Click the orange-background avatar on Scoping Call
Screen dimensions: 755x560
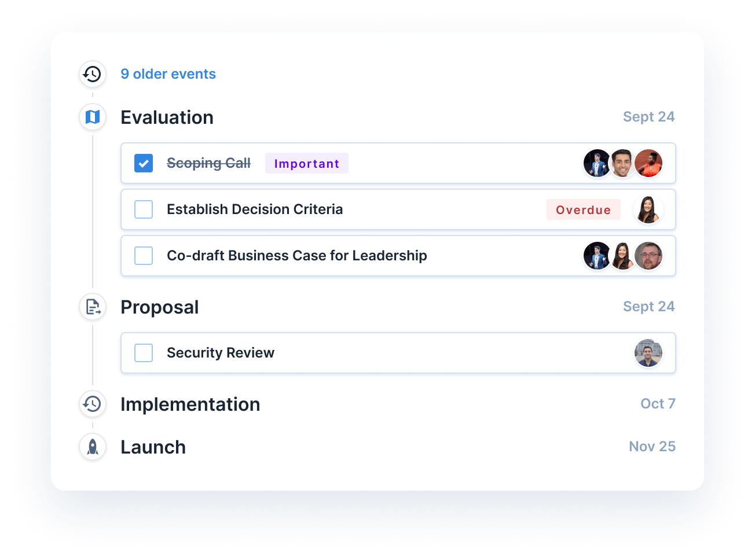point(648,163)
